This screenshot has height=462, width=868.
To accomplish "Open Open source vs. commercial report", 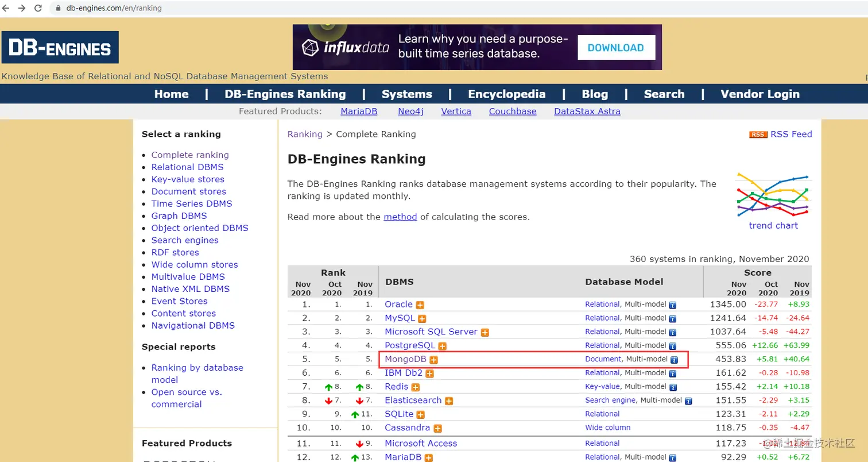I will 187,398.
